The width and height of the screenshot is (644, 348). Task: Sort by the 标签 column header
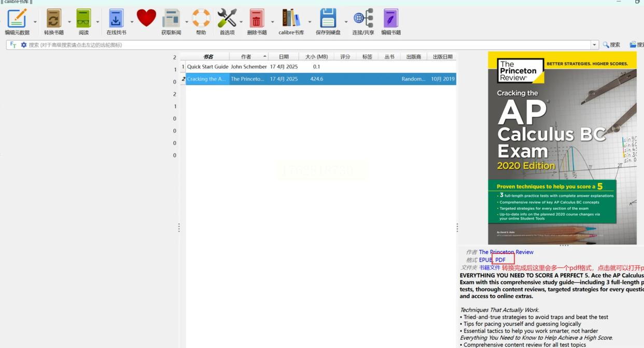coord(367,56)
